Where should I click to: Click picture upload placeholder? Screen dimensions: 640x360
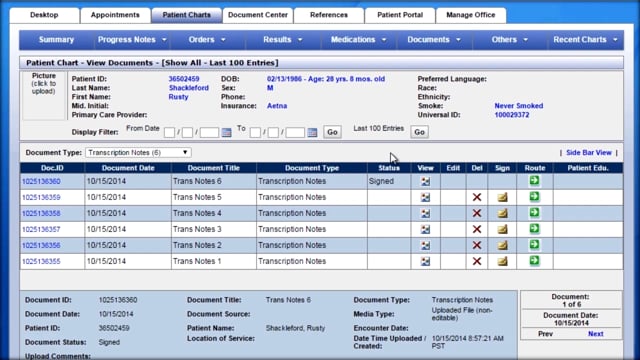pyautogui.click(x=44, y=96)
